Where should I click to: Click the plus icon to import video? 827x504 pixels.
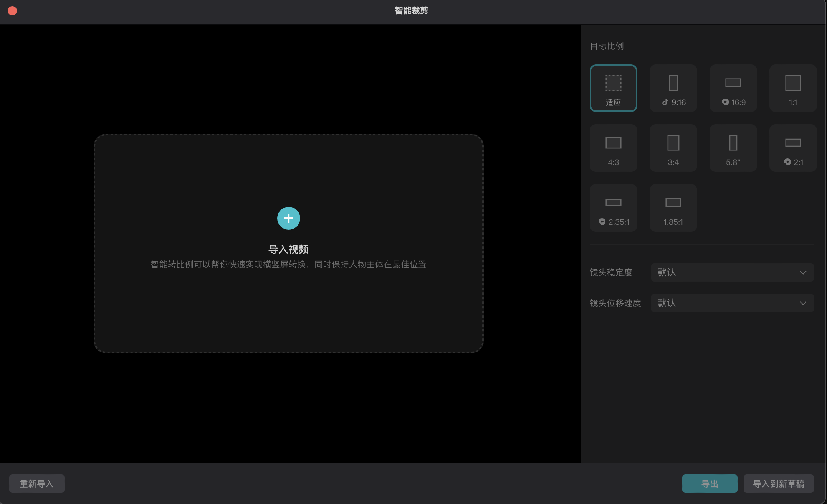[x=288, y=218]
